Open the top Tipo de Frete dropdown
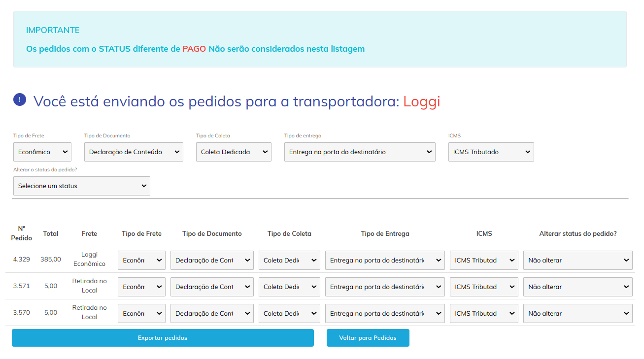 42,152
